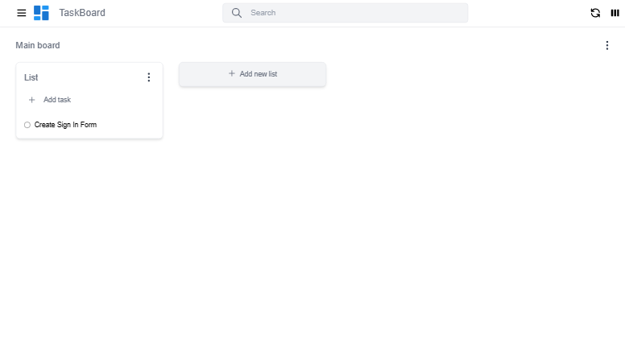The width and height of the screenshot is (625, 364).
Task: Click the Add new list label
Action: tap(259, 74)
